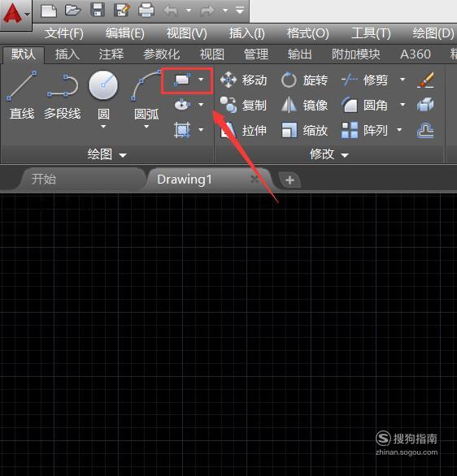Viewport: 457px width, 476px height.
Task: Create a new drawing from quick access toolbar
Action: point(49,11)
